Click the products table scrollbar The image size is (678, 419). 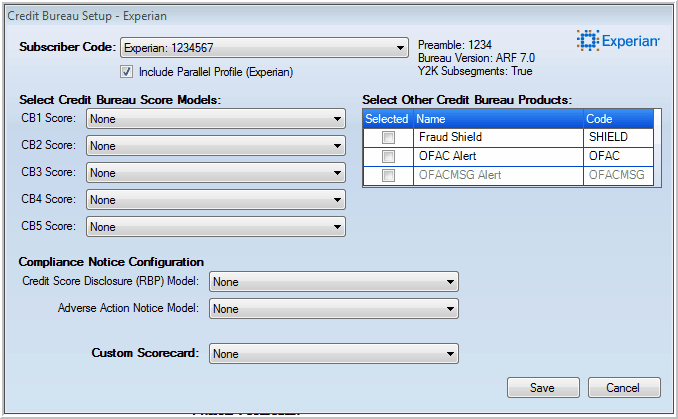(x=657, y=147)
